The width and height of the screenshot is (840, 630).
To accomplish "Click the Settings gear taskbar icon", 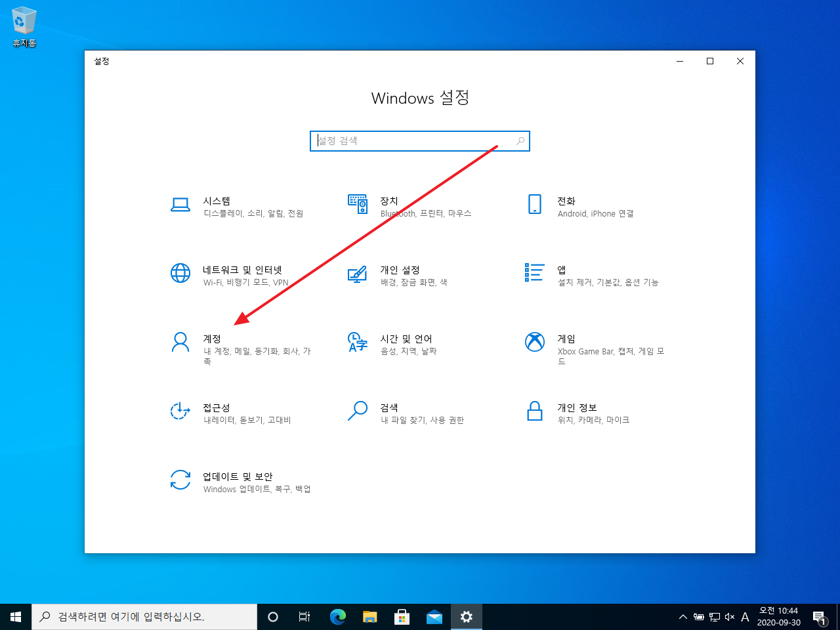I will pos(466,617).
